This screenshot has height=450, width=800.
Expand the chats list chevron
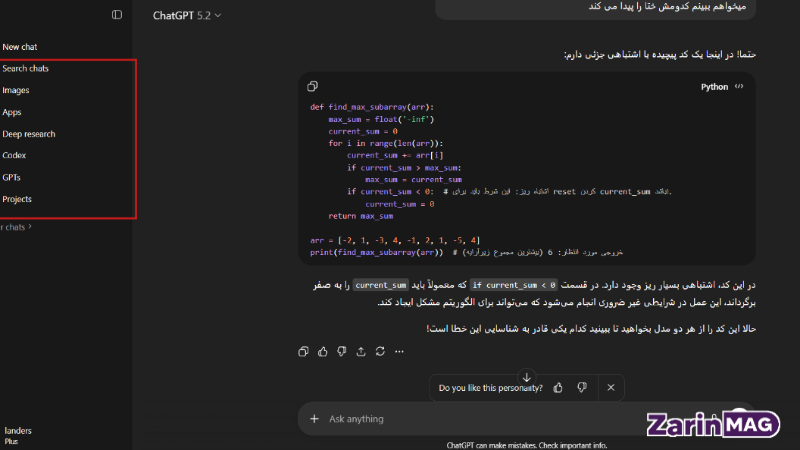coord(30,227)
